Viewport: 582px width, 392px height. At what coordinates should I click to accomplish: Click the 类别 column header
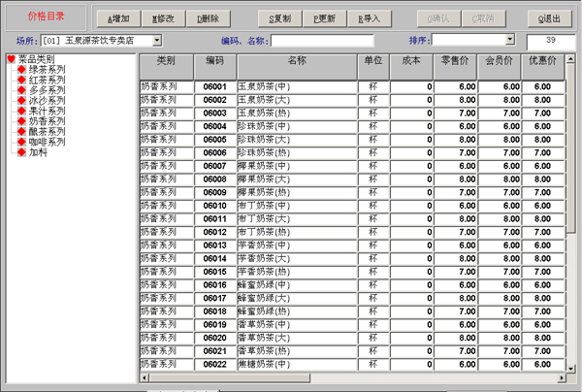166,67
